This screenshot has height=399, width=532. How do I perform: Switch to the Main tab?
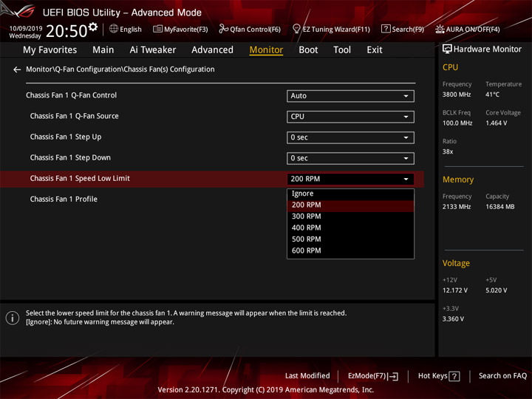coord(103,50)
